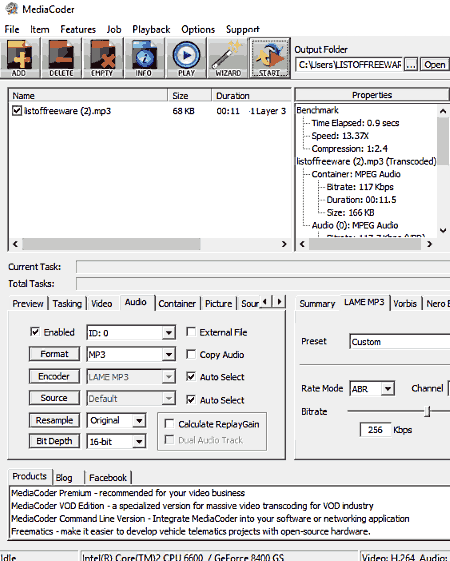This screenshot has height=561, width=450.
Task: Click file list left scroll arrow
Action: 15,244
